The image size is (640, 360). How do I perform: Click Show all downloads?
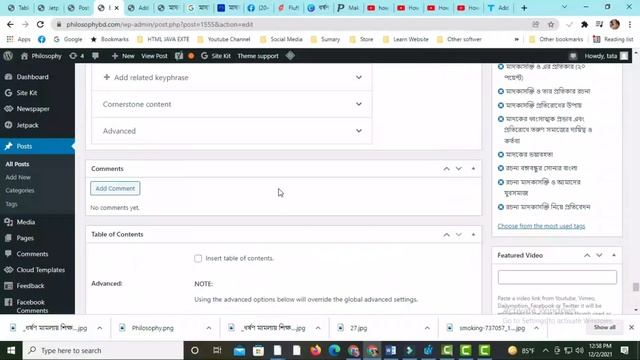(x=604, y=327)
